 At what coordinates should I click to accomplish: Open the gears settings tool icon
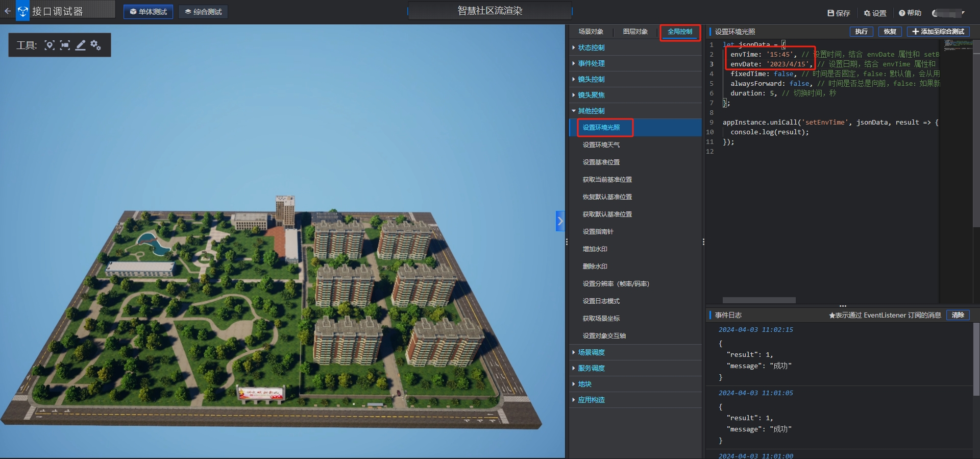pos(95,45)
